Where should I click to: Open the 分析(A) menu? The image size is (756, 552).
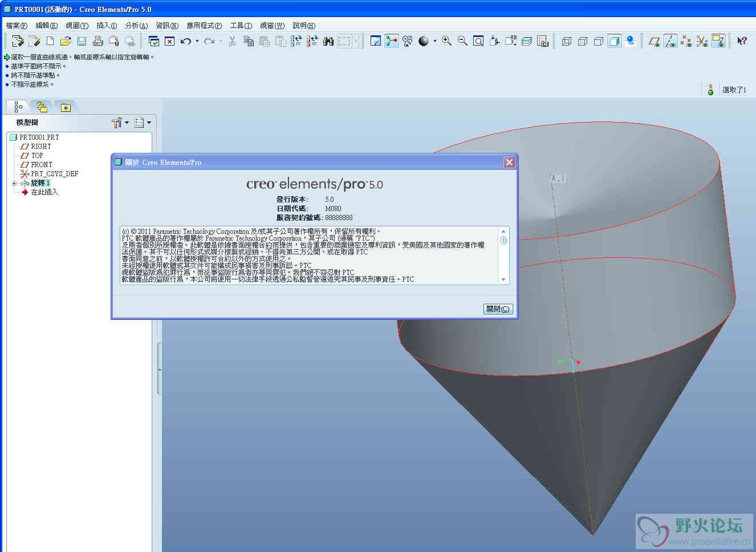136,26
